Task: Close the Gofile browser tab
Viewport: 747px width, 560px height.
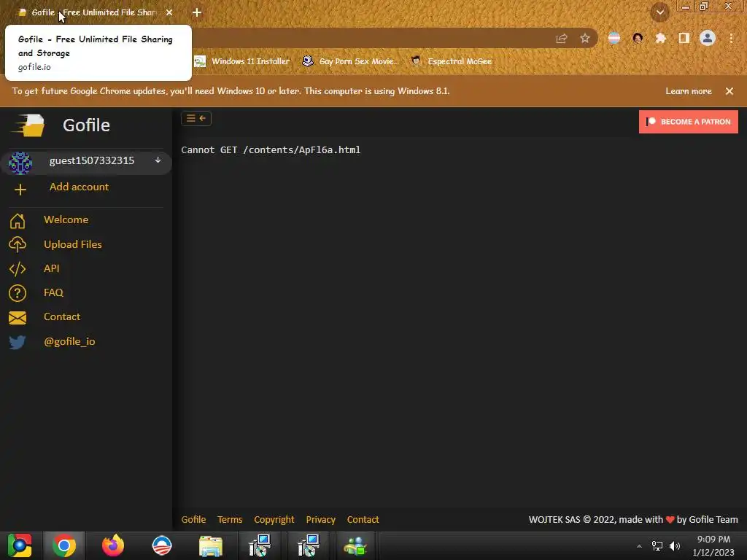Action: (169, 12)
